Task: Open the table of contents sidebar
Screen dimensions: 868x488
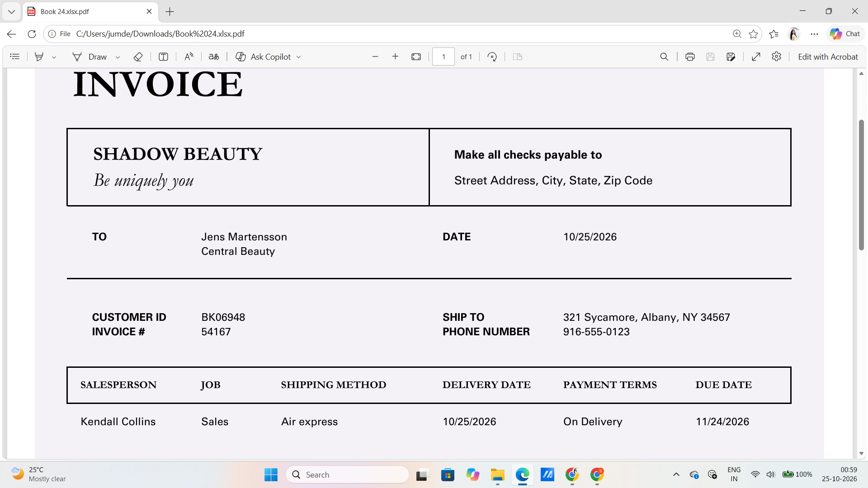Action: 15,56
